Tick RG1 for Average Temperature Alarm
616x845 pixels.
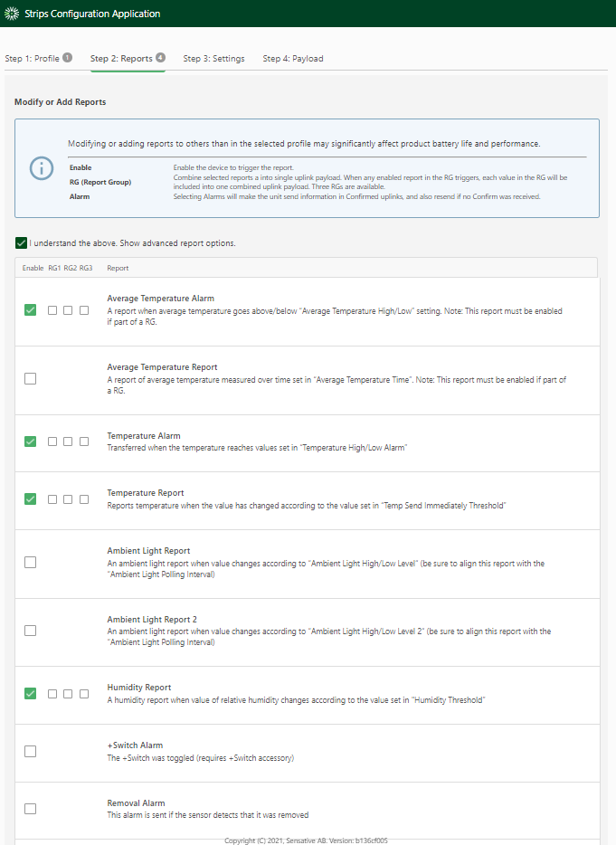[x=52, y=310]
